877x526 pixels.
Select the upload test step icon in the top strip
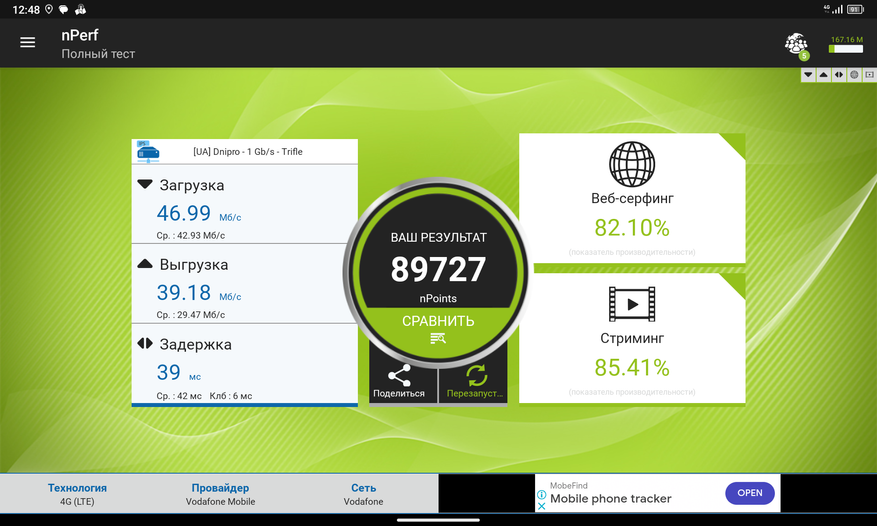click(x=823, y=74)
